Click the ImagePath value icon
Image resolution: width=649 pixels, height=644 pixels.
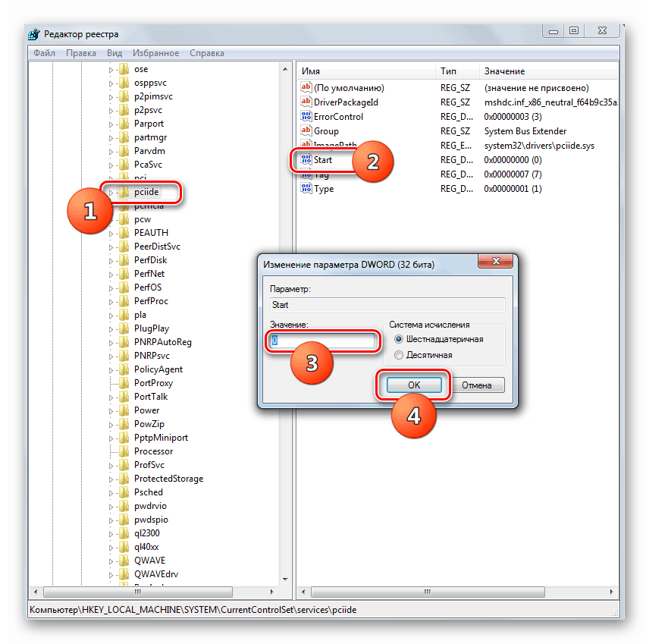click(x=306, y=145)
